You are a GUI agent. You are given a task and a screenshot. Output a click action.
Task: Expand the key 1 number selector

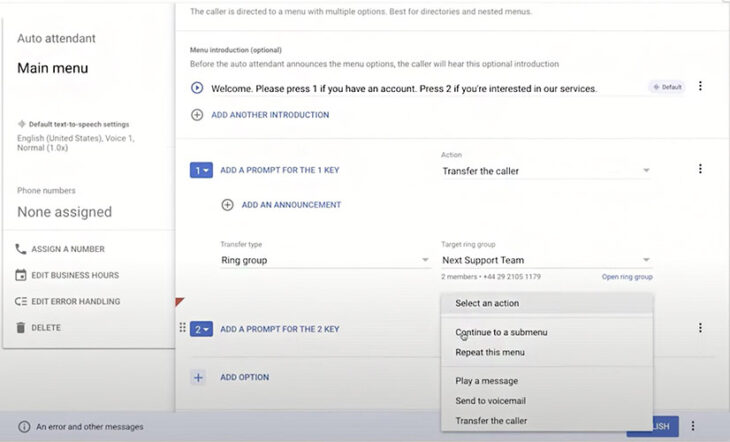[201, 170]
